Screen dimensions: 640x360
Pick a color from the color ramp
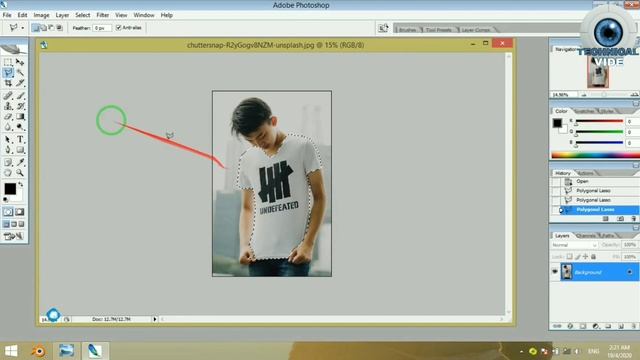point(595,155)
